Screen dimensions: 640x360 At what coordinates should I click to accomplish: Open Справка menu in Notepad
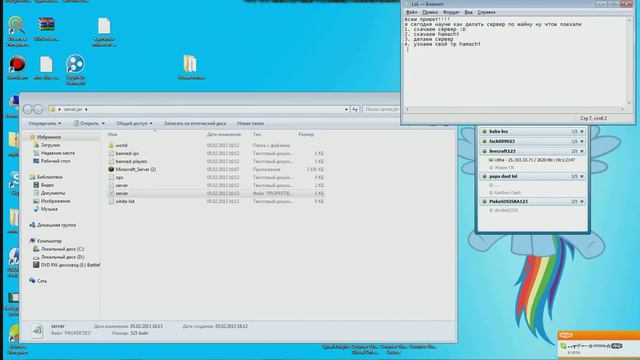click(486, 12)
